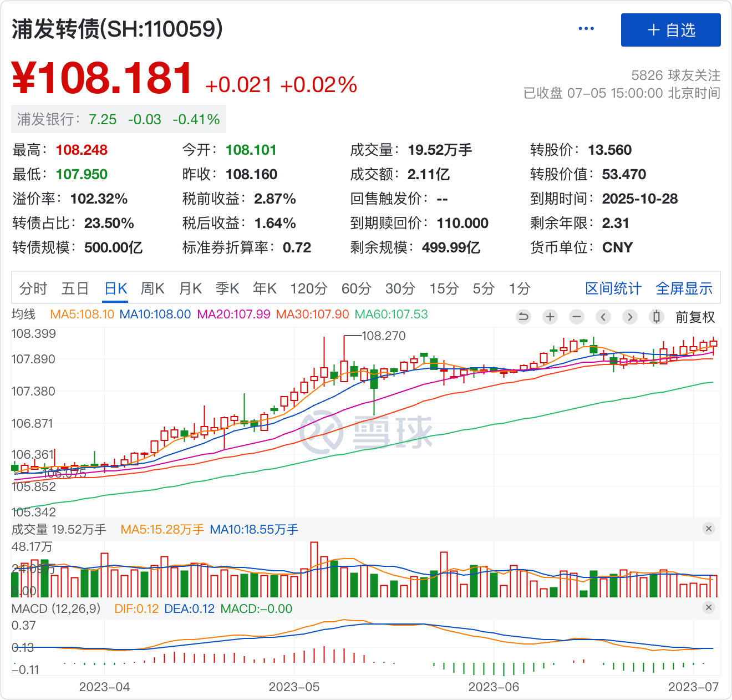Open the 前复权 adjustment dropdown
This screenshot has width=732, height=700.
(x=695, y=317)
